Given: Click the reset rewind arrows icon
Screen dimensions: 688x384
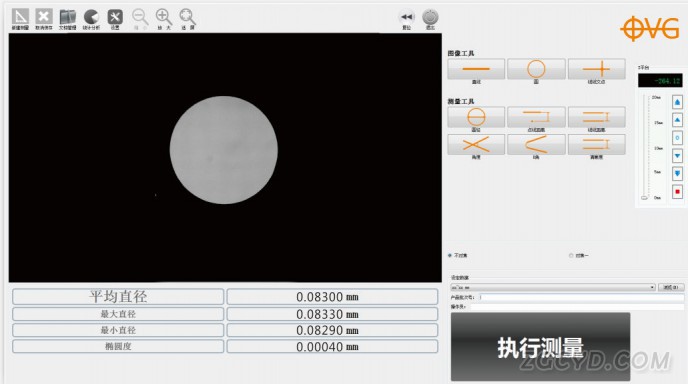Looking at the screenshot, I should point(407,17).
